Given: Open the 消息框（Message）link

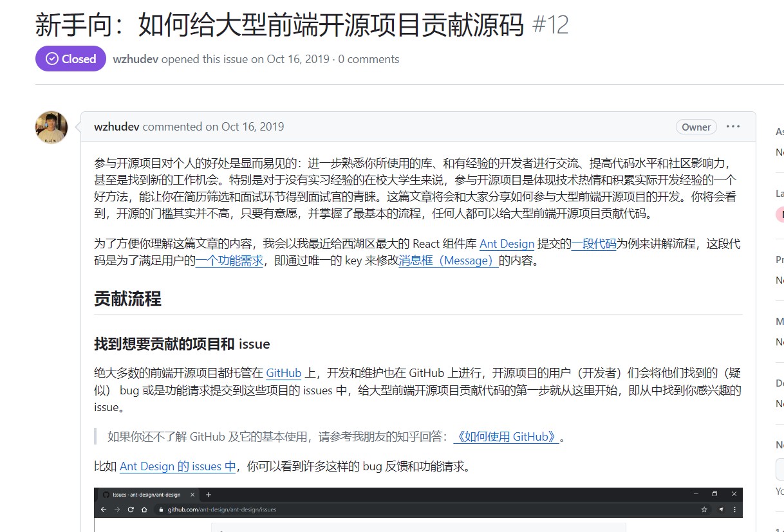Looking at the screenshot, I should [449, 261].
